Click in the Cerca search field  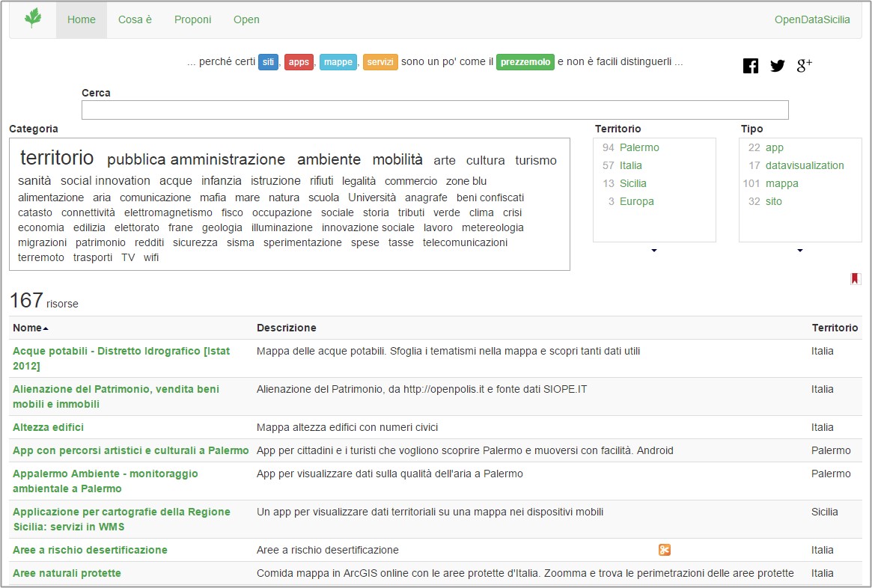pyautogui.click(x=434, y=110)
